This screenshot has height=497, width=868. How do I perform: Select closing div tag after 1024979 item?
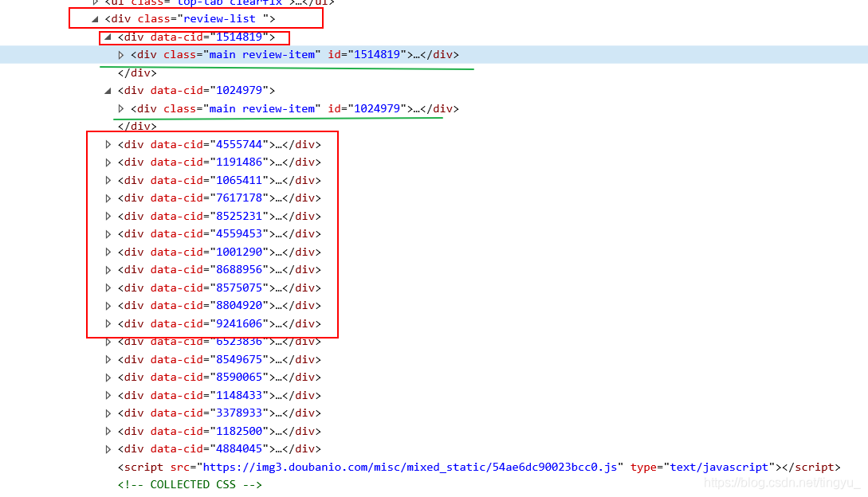[x=137, y=126]
